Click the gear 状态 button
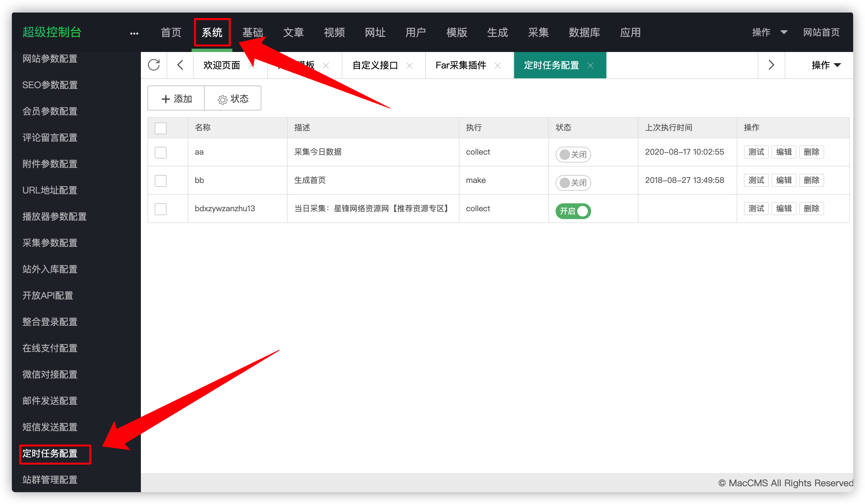This screenshot has height=504, width=865. point(233,98)
